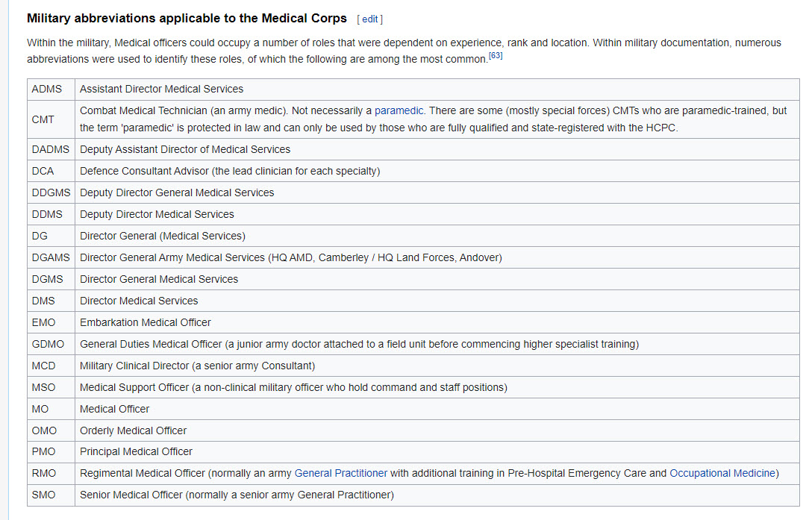The image size is (812, 520).
Task: Select the ADMS abbreviation cell
Action: coord(47,89)
